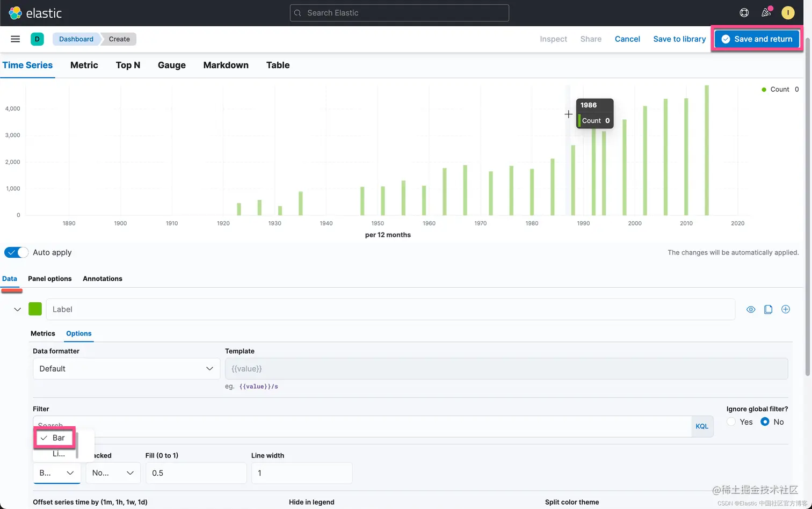
Task: Switch to the Time Series tab
Action: (27, 65)
